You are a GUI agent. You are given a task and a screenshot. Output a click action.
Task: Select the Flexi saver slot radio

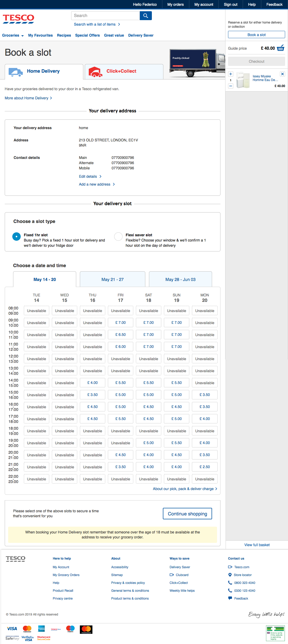coord(118,237)
